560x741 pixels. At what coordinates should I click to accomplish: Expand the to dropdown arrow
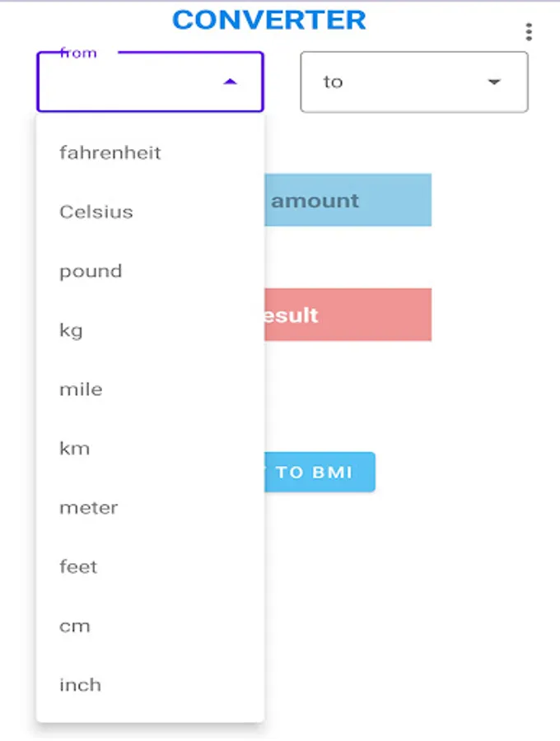(x=494, y=82)
